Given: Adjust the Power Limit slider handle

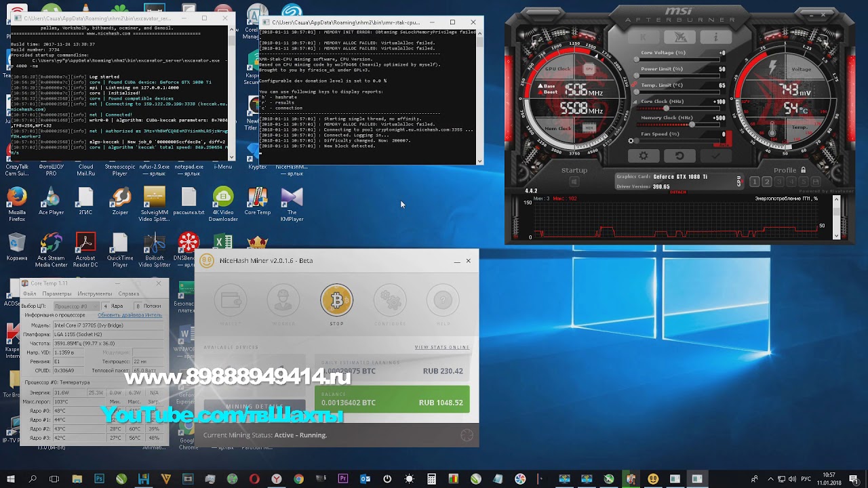Looking at the screenshot, I should [x=637, y=76].
